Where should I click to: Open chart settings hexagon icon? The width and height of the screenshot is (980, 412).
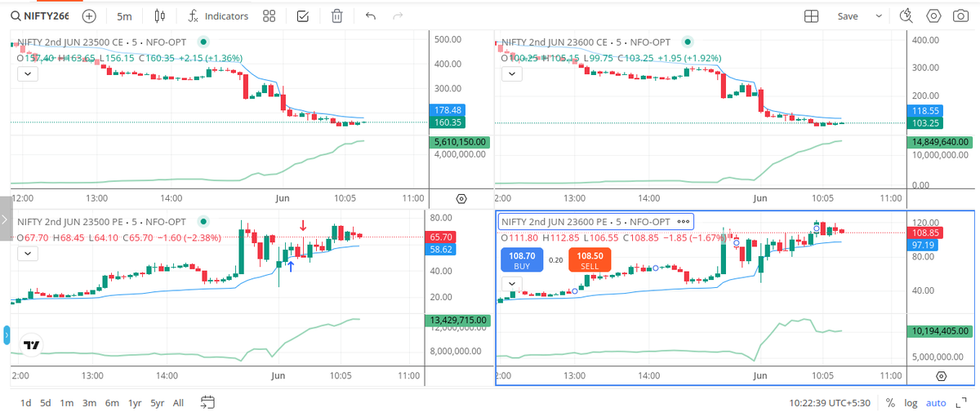pyautogui.click(x=934, y=16)
